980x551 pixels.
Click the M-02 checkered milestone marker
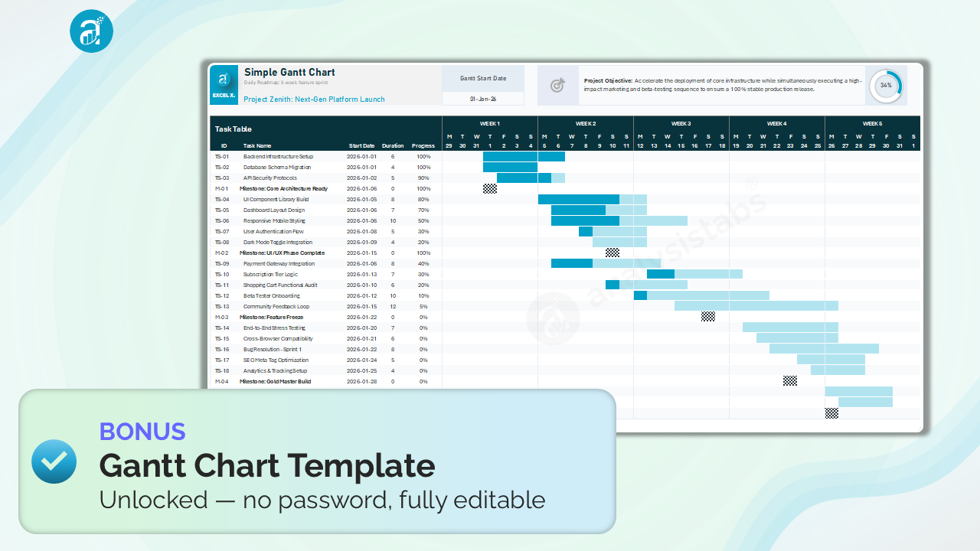(612, 253)
